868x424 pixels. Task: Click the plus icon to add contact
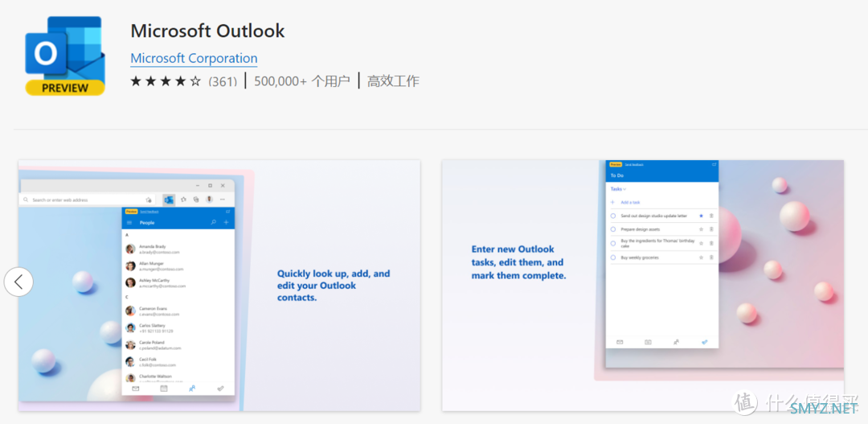(226, 222)
